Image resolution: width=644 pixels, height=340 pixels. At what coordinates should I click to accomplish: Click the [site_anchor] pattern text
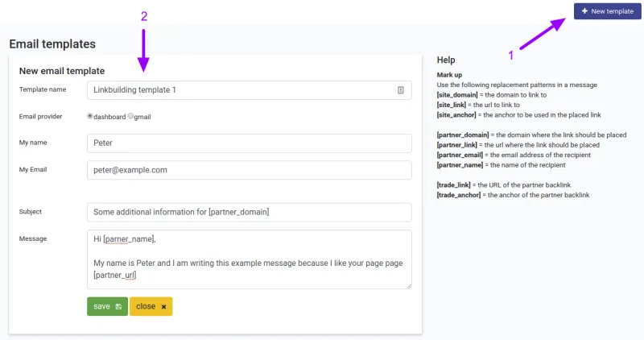[x=456, y=115]
